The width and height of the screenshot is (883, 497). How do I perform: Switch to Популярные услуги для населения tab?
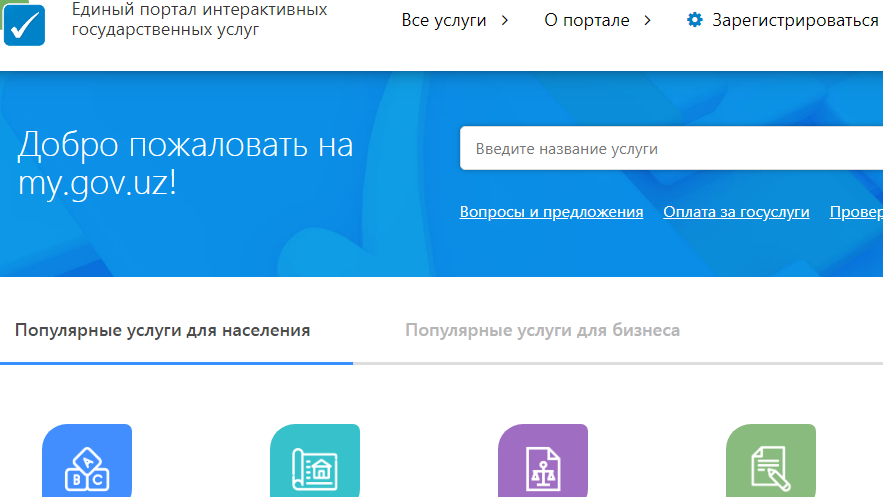162,330
